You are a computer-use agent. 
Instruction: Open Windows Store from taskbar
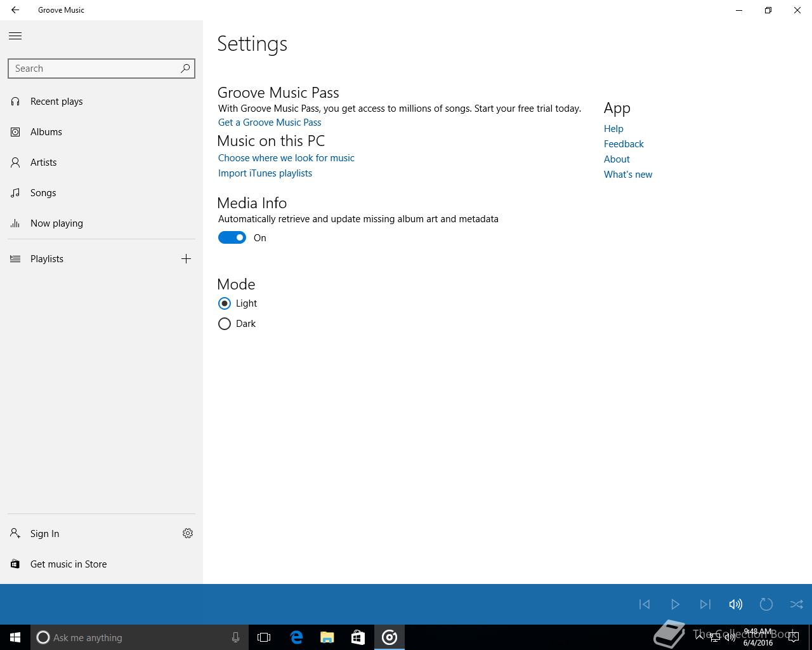tap(358, 637)
